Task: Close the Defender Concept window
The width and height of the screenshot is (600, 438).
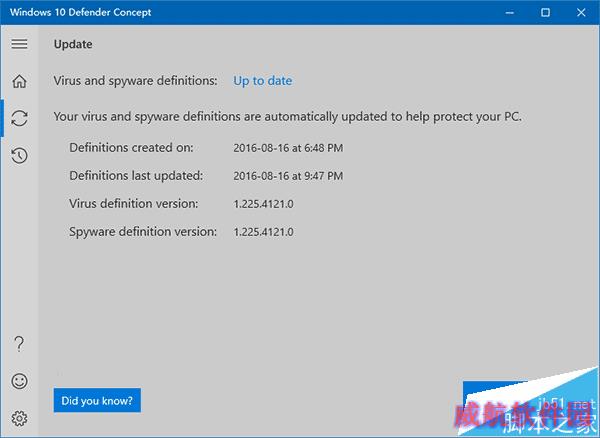Action: 581,13
